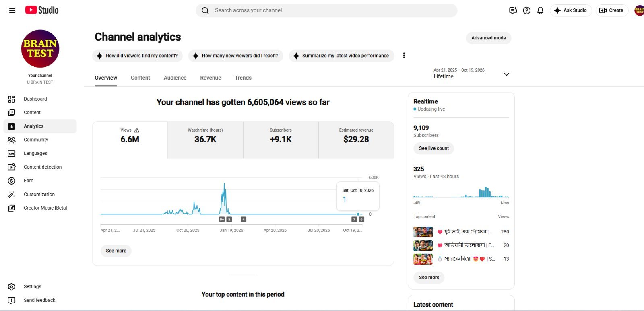
Task: Ask 'How did viewers find my content?'
Action: pyautogui.click(x=137, y=56)
